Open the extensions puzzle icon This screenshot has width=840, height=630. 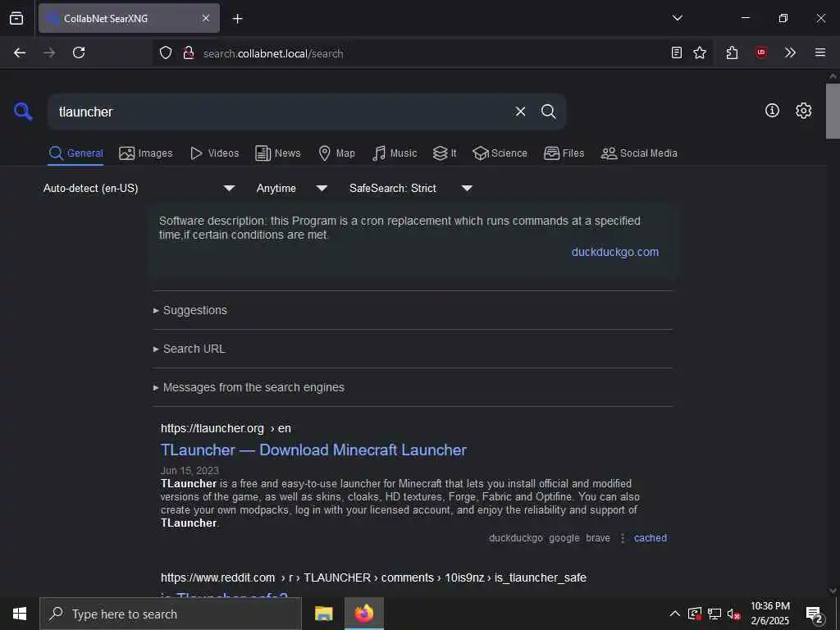tap(733, 52)
